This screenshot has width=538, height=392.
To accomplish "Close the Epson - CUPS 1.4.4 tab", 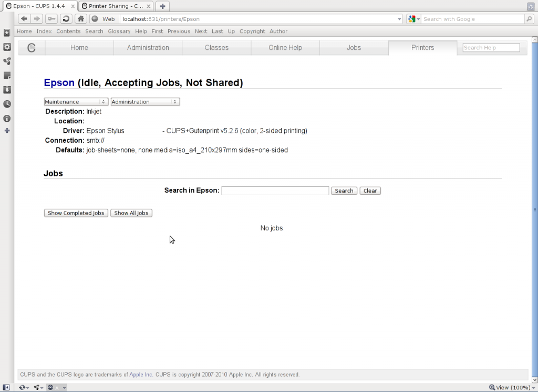I will (x=73, y=6).
